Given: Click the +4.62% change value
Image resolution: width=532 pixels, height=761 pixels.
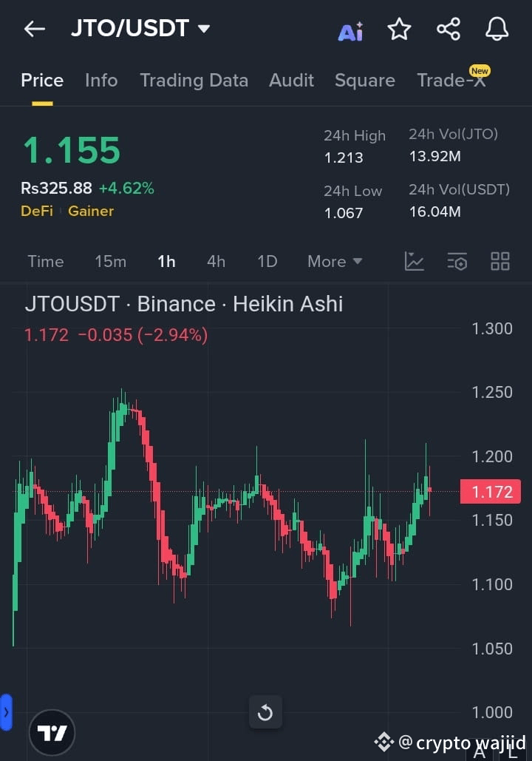Looking at the screenshot, I should [x=126, y=188].
